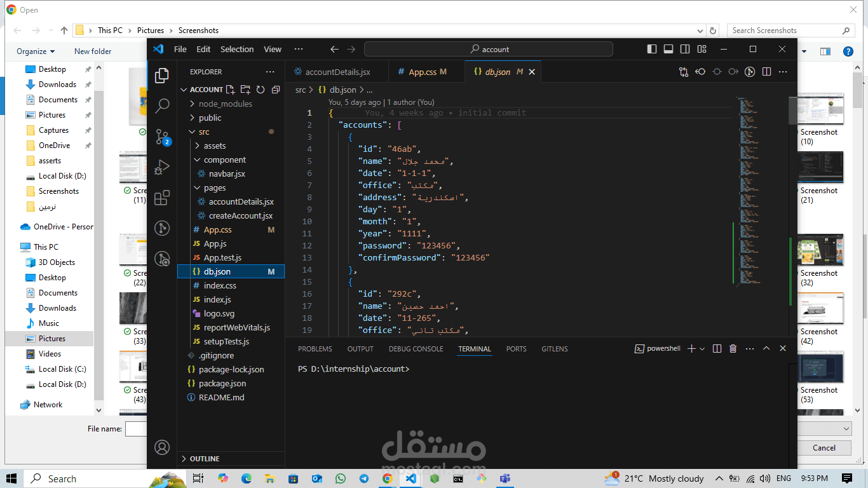Screen dimensions: 868x488
Task: Open the Selection menu
Action: [x=237, y=49]
